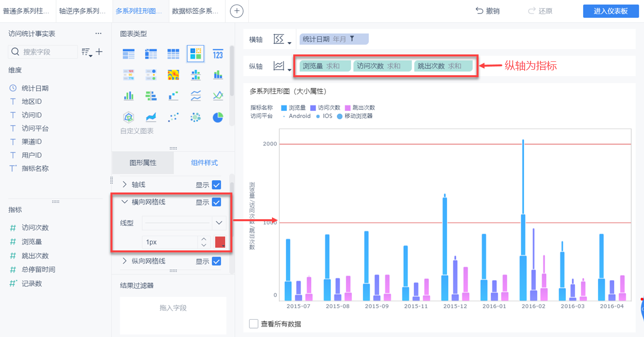This screenshot has width=644, height=337.
Task: Click the 拖入字段 filter drop area
Action: point(173,315)
